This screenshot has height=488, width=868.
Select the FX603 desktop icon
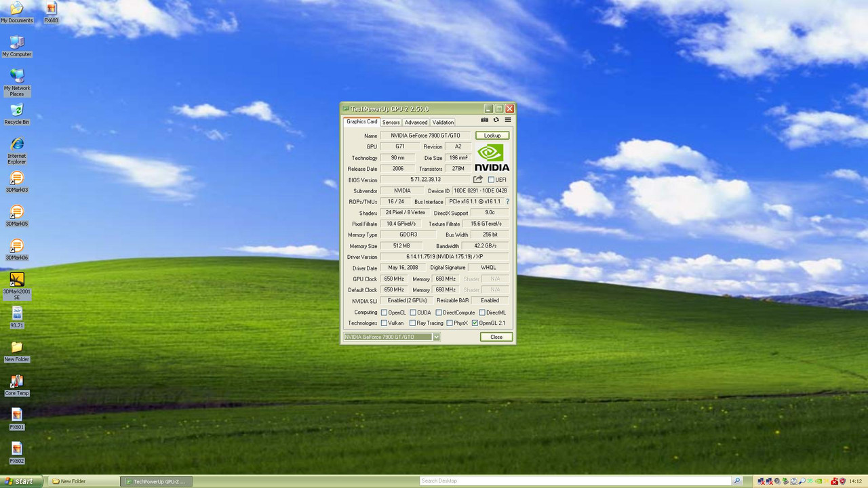pos(51,13)
